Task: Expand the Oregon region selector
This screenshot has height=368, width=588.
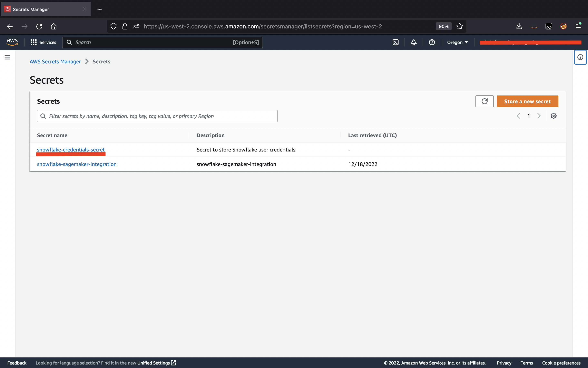Action: coord(457,42)
